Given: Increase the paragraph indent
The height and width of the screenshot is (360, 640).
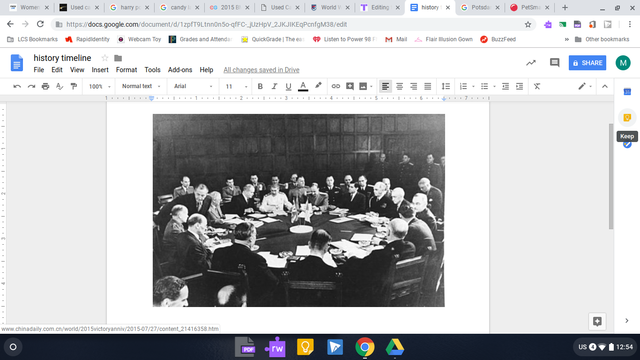Looking at the screenshot, I should 519,86.
